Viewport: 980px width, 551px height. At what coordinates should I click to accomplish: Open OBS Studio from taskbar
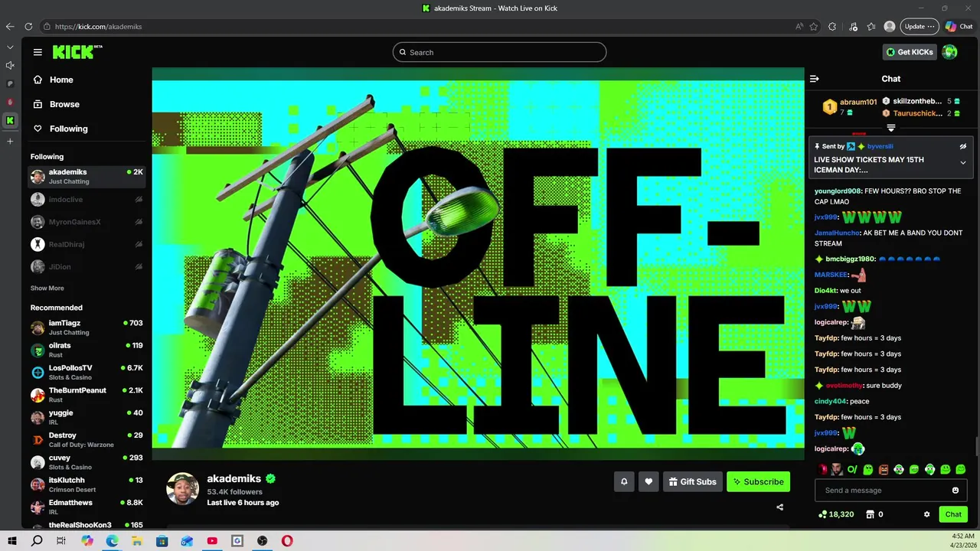click(x=263, y=541)
